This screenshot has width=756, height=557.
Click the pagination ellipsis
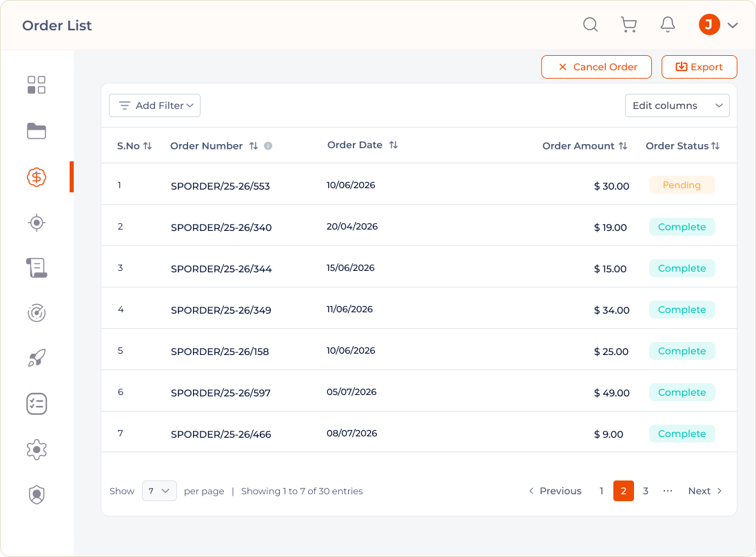(668, 491)
